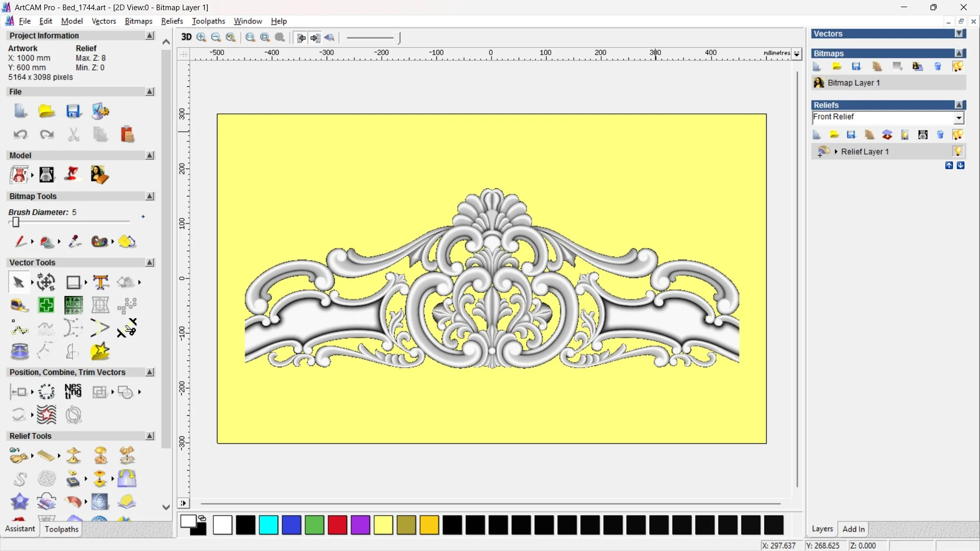Image resolution: width=980 pixels, height=551 pixels.
Task: Select the cyan color swatch
Action: pos(268,525)
